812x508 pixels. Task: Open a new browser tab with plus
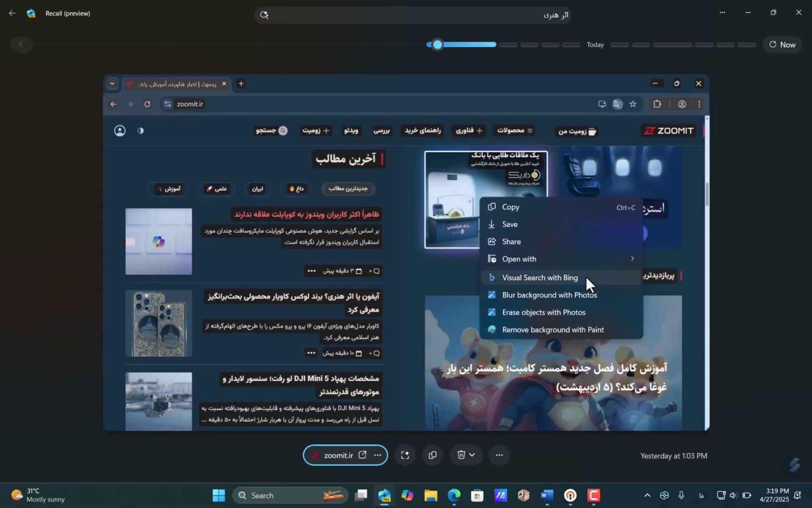tap(241, 84)
